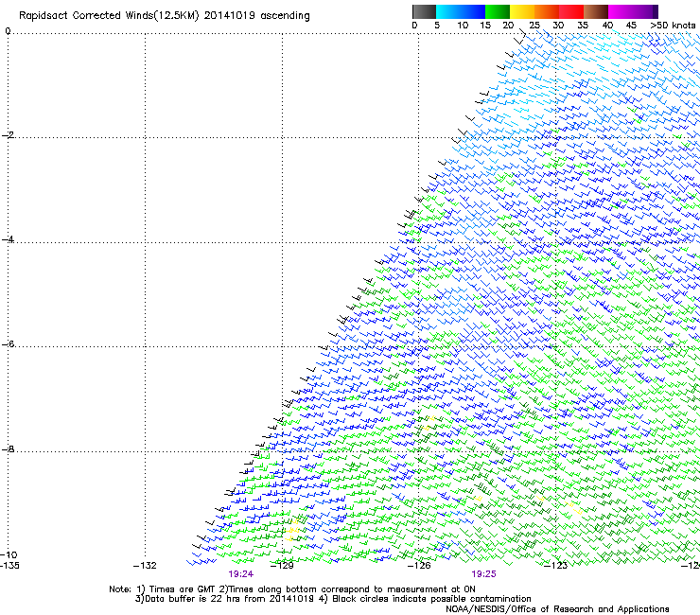Click the -129 longitude axis label

(282, 566)
